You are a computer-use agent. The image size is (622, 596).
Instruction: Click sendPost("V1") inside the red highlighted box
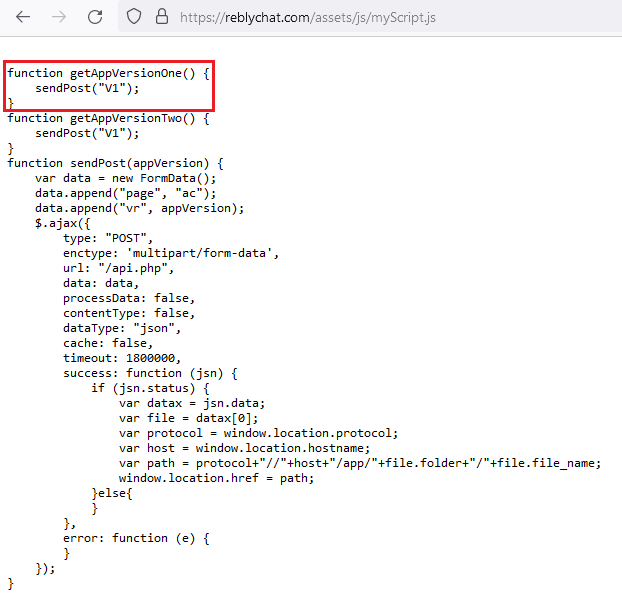tap(87, 88)
